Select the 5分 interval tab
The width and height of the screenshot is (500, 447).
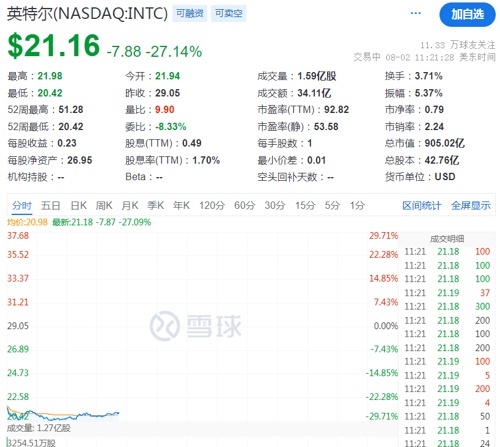(x=332, y=206)
